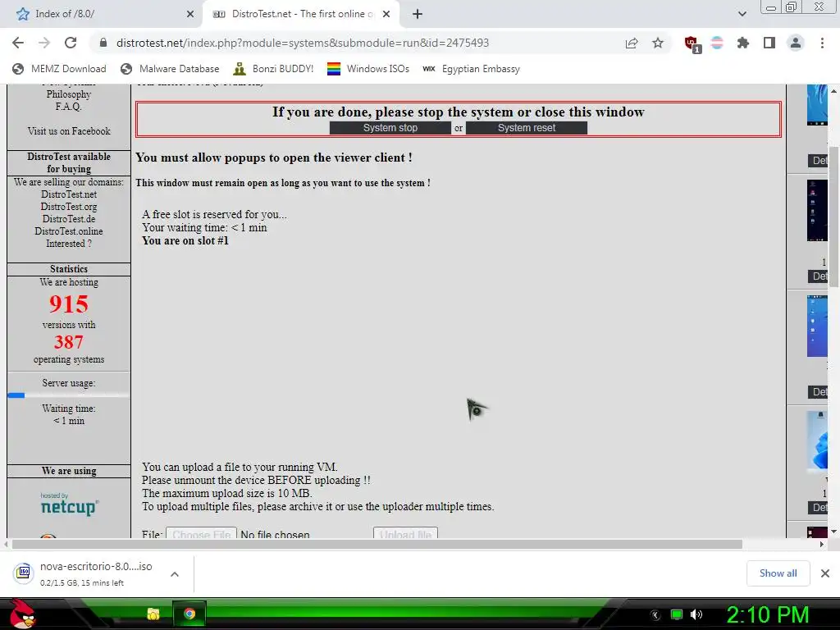Open the share page icon
840x630 pixels.
(x=632, y=43)
